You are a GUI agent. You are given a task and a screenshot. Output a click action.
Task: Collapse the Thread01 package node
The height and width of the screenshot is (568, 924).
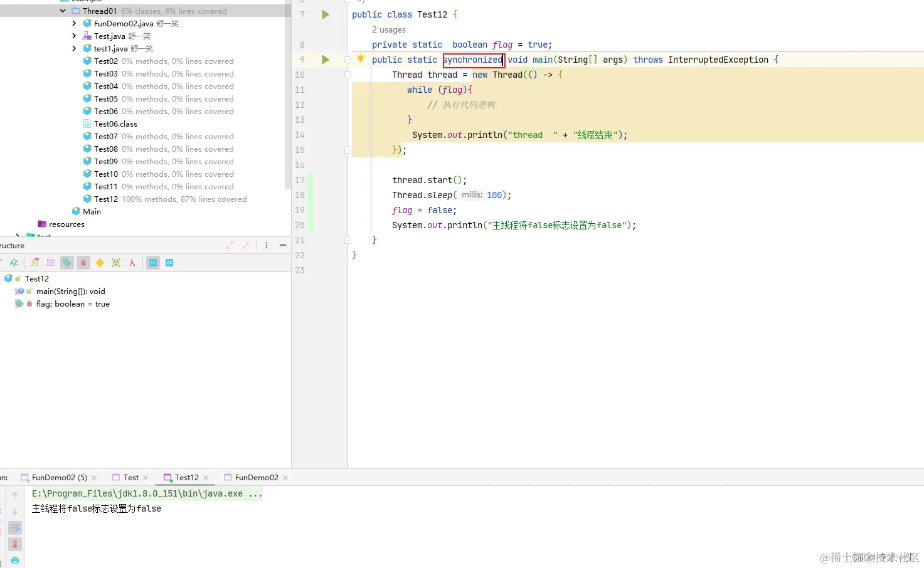63,11
